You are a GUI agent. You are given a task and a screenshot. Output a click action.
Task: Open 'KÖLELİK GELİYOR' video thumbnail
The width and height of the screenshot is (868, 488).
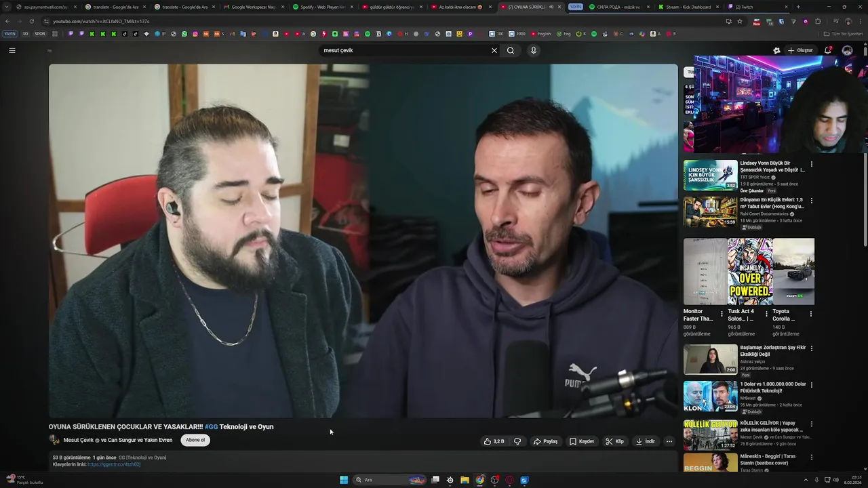point(710,434)
